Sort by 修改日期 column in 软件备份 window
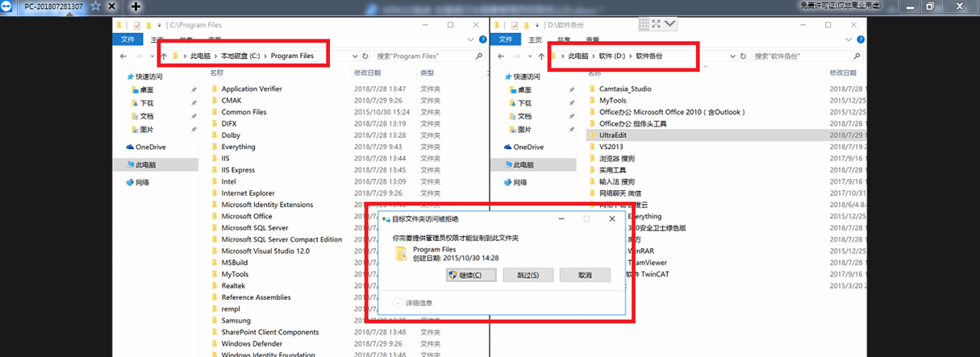The image size is (980, 357). point(843,73)
